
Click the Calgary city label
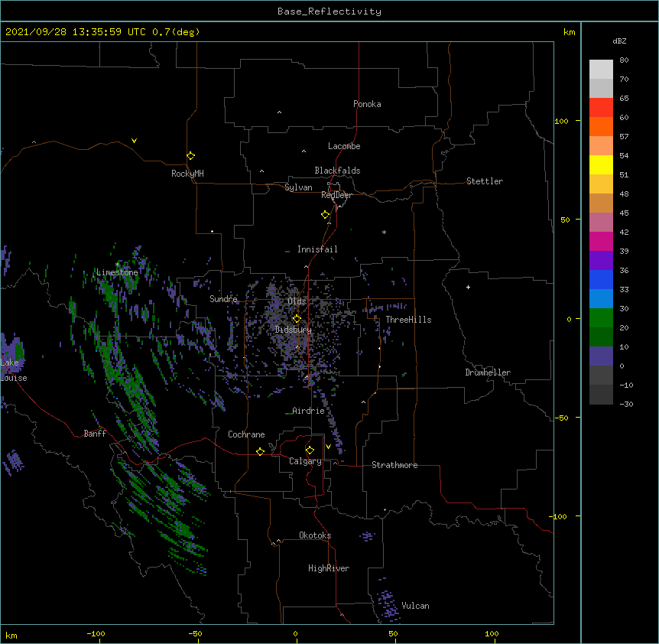305,461
